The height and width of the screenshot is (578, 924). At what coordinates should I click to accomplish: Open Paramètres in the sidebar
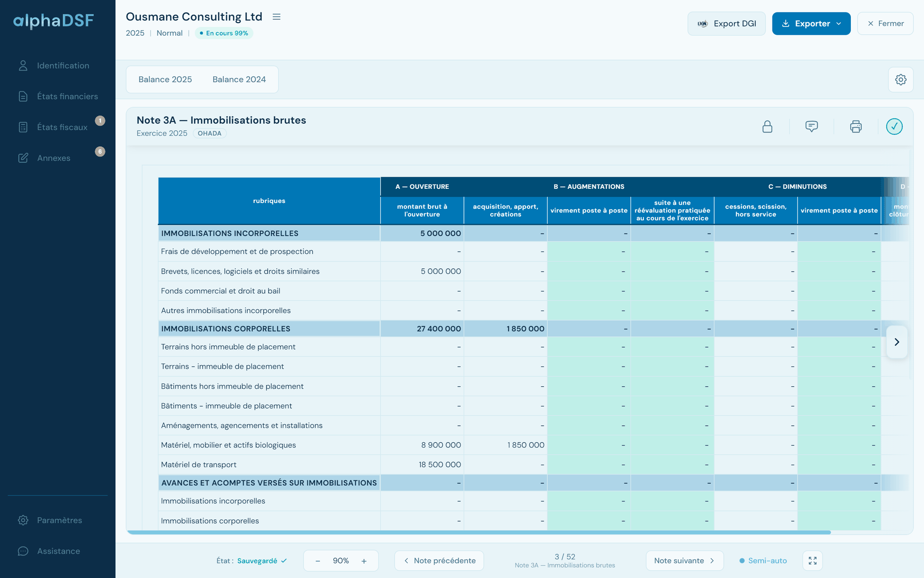coord(58,520)
